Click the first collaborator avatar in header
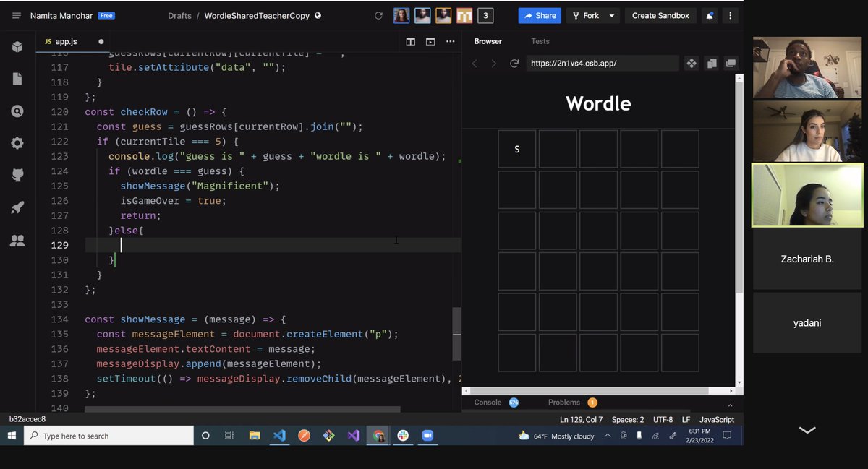This screenshot has height=469, width=868. [x=401, y=15]
